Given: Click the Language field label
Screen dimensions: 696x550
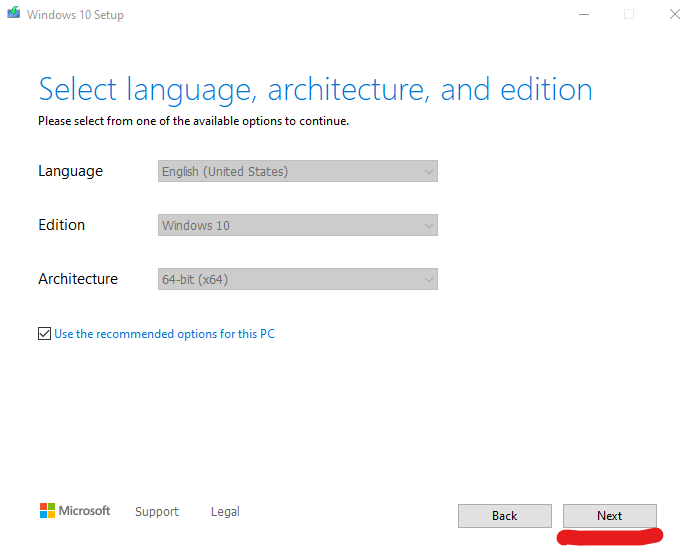Looking at the screenshot, I should (x=71, y=171).
